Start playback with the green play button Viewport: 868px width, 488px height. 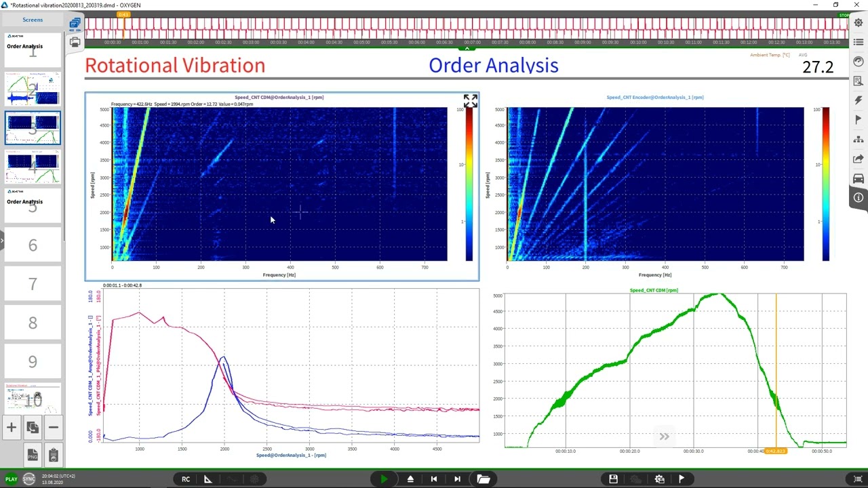(384, 479)
